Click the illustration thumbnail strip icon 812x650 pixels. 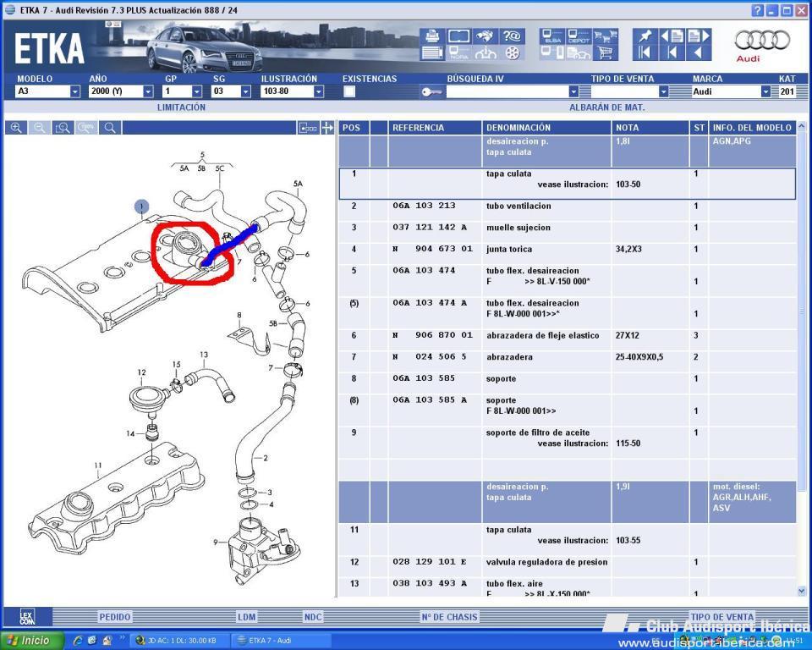[x=308, y=128]
